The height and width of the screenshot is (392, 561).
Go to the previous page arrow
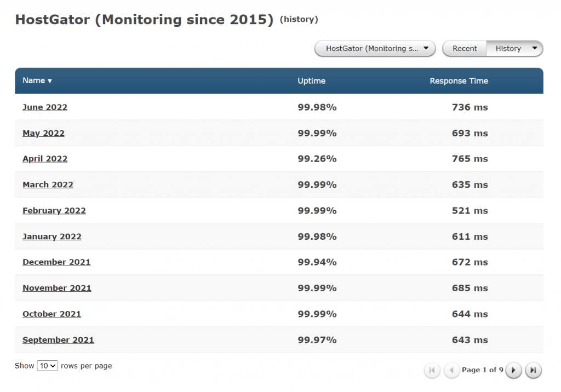coord(451,370)
